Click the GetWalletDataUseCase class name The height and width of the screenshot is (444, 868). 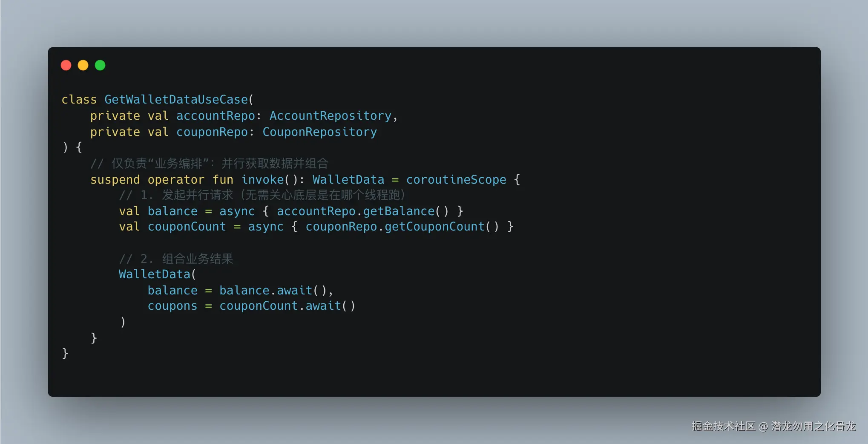click(176, 99)
